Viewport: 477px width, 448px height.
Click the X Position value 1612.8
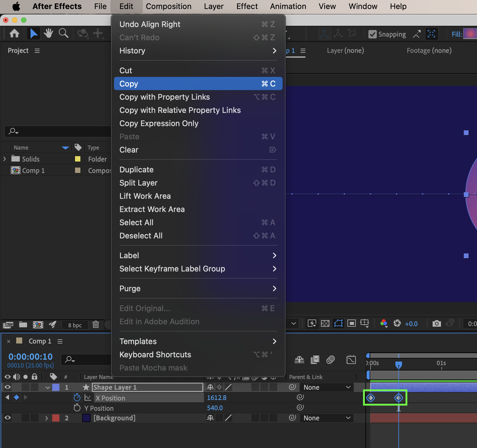click(217, 398)
